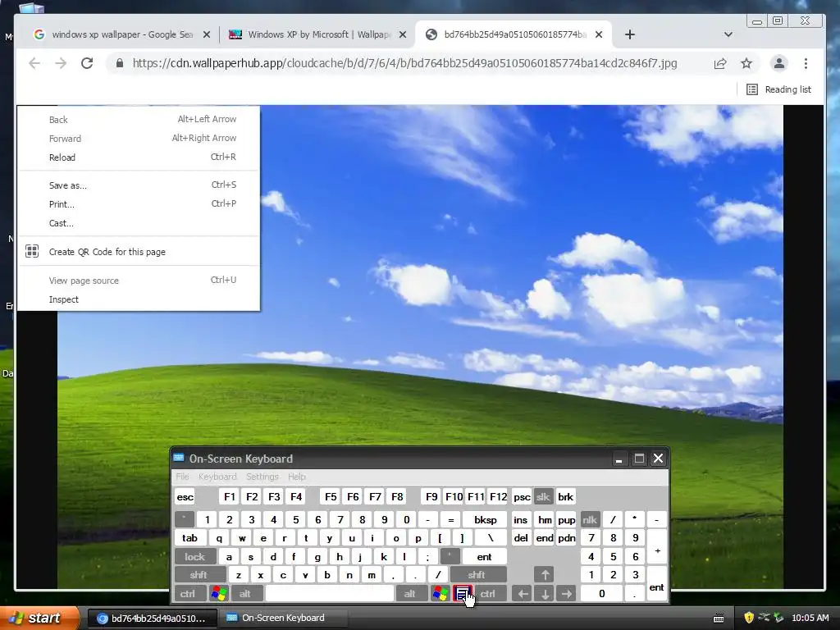Click the main ent key beside apostrophe
Viewport: 840px width, 630px height.
[x=484, y=557]
